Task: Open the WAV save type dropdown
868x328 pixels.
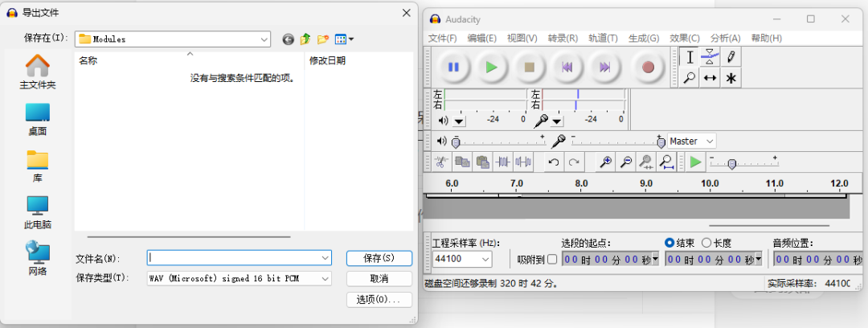Action: pos(325,278)
